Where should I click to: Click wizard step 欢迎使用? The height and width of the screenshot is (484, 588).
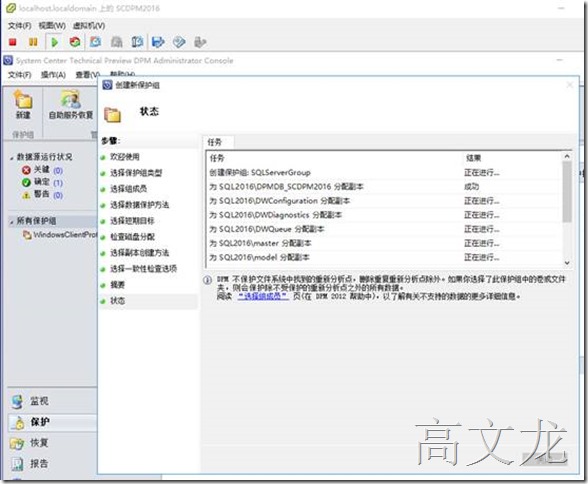pos(124,157)
